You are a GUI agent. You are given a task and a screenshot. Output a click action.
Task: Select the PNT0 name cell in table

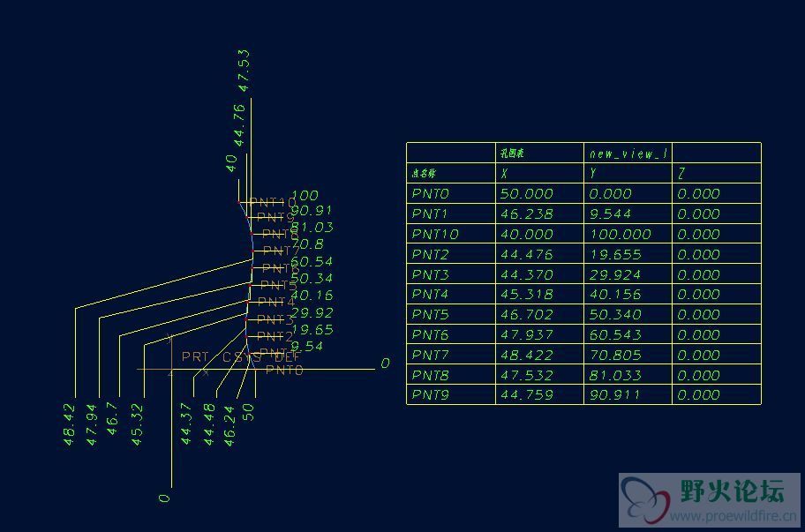(451, 193)
